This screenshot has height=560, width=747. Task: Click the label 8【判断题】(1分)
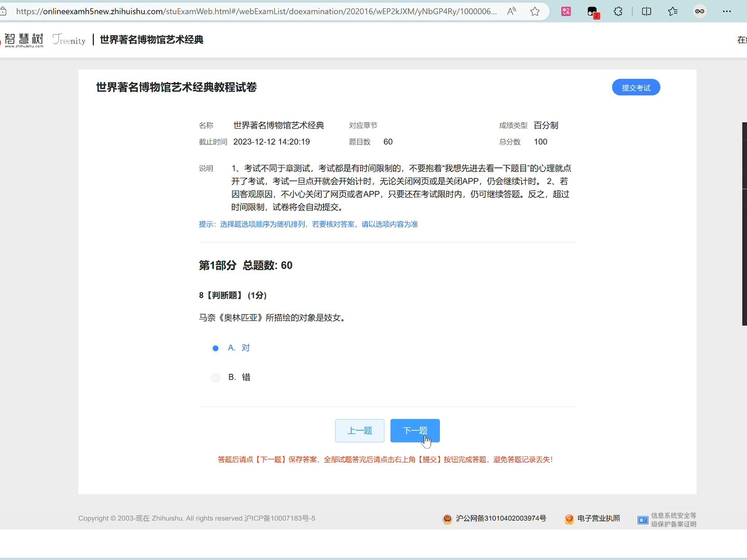click(233, 296)
